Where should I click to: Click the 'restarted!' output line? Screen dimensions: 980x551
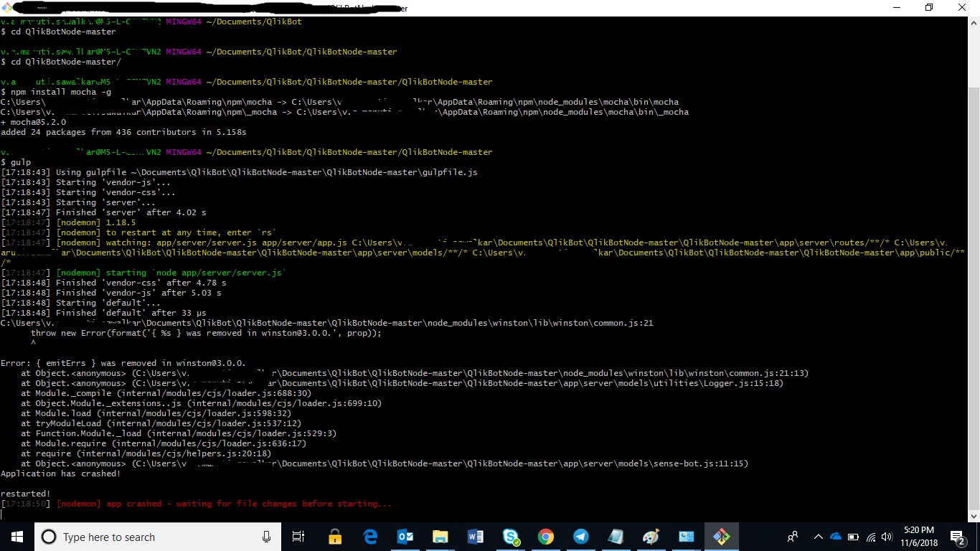pos(26,494)
